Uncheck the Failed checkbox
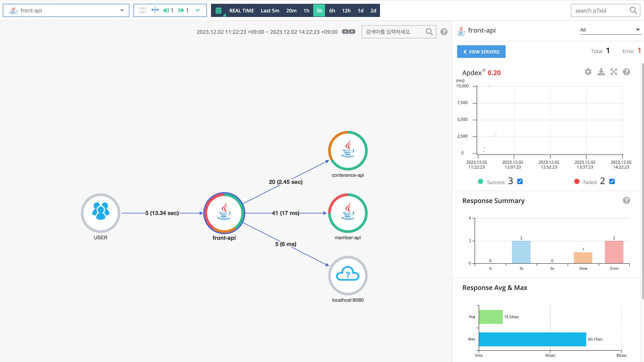644x362 pixels. [612, 181]
